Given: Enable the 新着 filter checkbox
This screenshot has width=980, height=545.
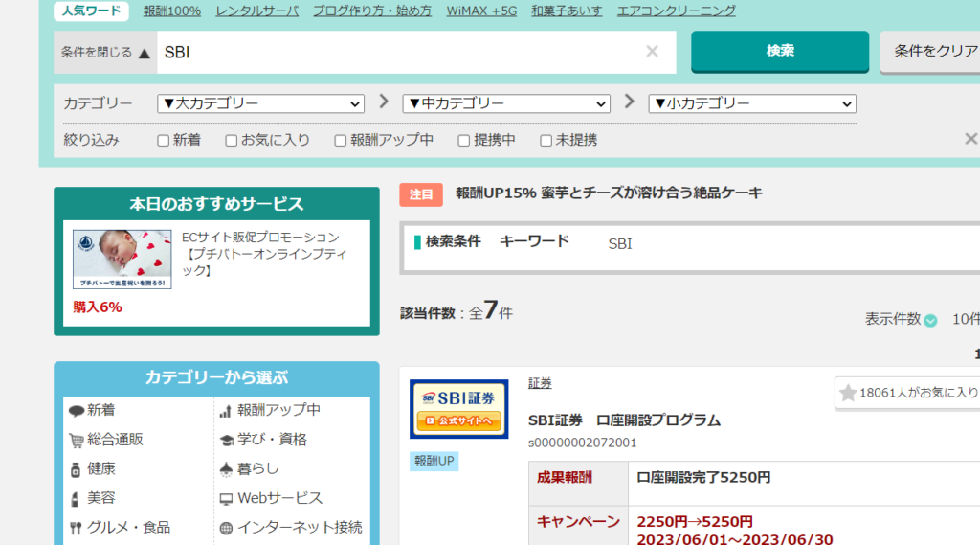Looking at the screenshot, I should pos(163,141).
